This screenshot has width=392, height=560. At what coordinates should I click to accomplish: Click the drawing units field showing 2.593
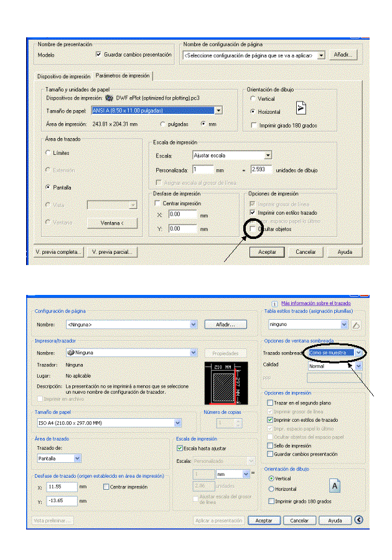pyautogui.click(x=261, y=169)
